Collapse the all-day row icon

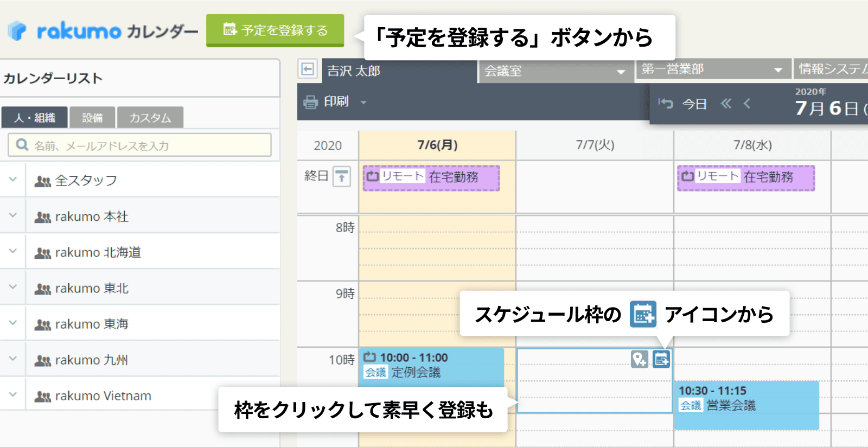tap(342, 176)
